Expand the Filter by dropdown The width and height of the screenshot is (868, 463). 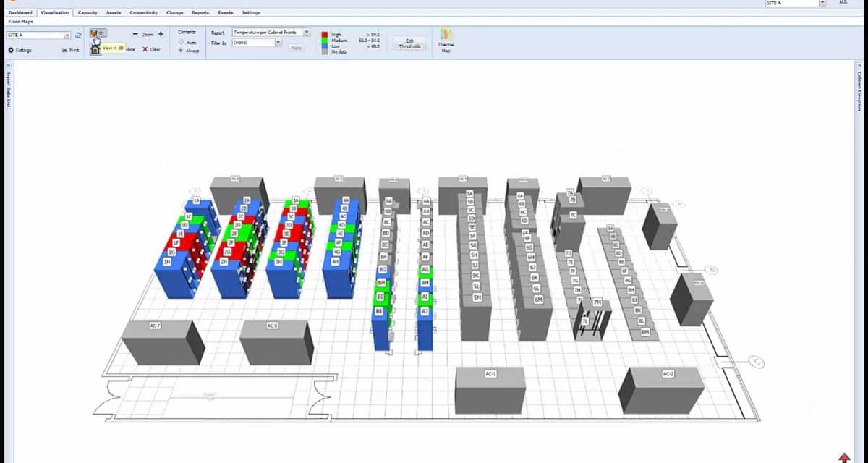(278, 43)
